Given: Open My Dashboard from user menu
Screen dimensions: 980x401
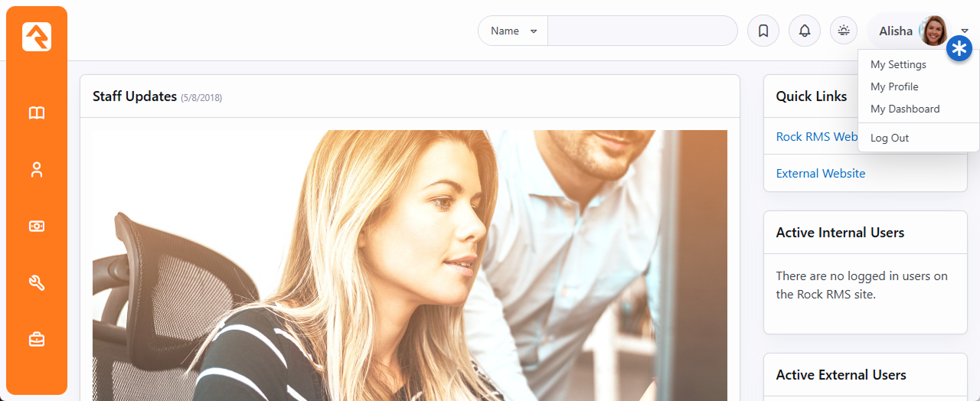Looking at the screenshot, I should coord(905,109).
